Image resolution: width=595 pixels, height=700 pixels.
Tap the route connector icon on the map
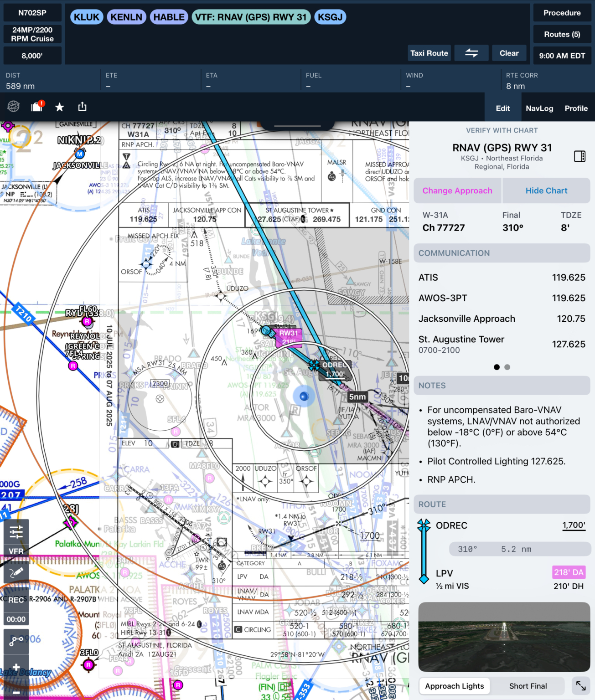pos(16,642)
